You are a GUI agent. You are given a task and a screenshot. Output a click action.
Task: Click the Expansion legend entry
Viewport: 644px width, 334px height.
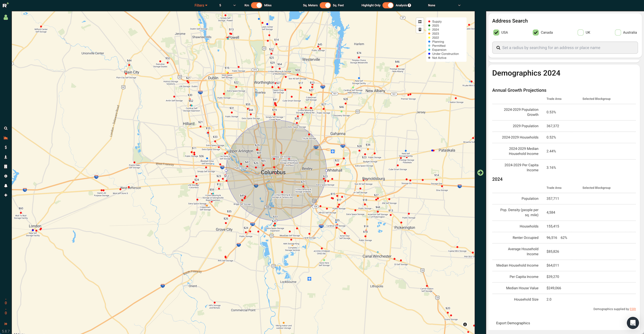tap(439, 50)
